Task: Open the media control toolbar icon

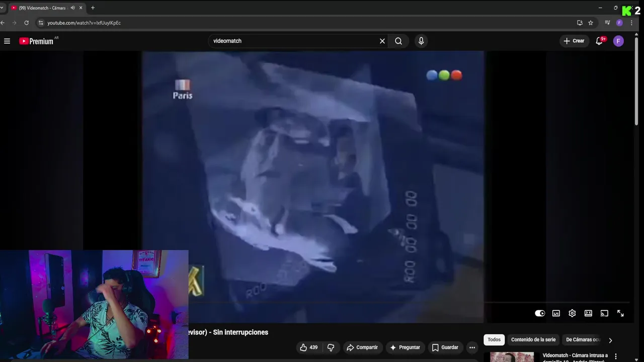Action: click(607, 23)
